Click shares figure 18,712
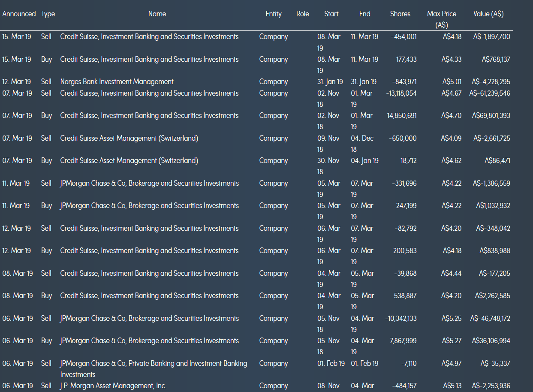The image size is (533, 392). tap(408, 160)
